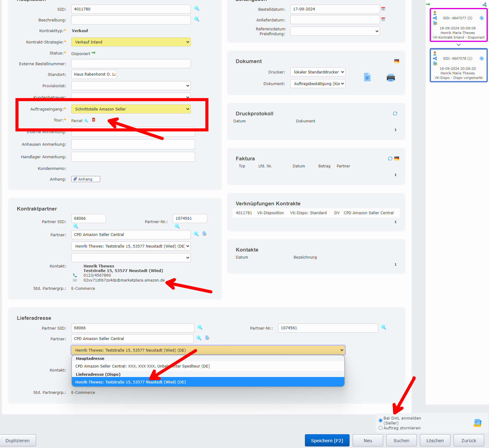Refresh the Druckprotokoll list
The image size is (489, 448).
(x=395, y=114)
